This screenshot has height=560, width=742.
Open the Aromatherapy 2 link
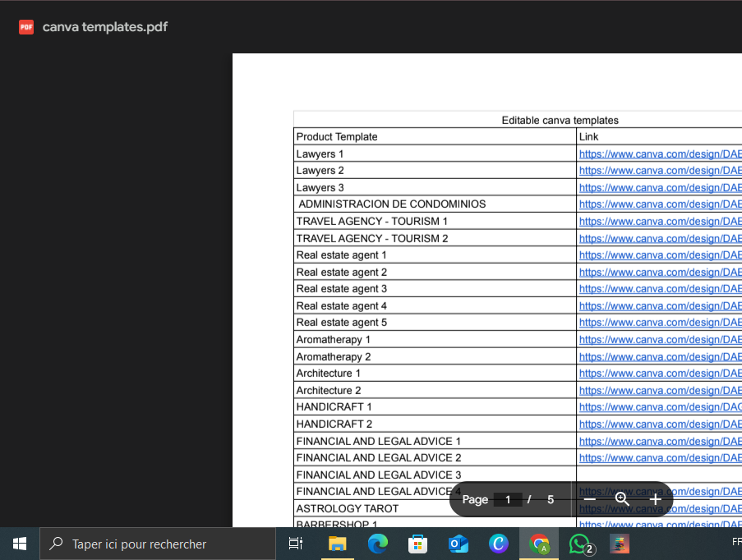(x=661, y=356)
